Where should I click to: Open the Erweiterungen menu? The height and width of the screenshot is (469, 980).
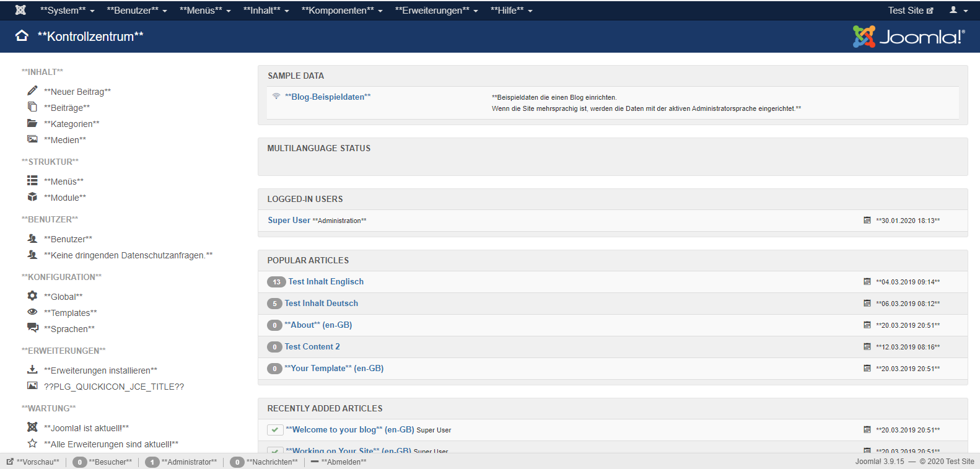[436, 11]
